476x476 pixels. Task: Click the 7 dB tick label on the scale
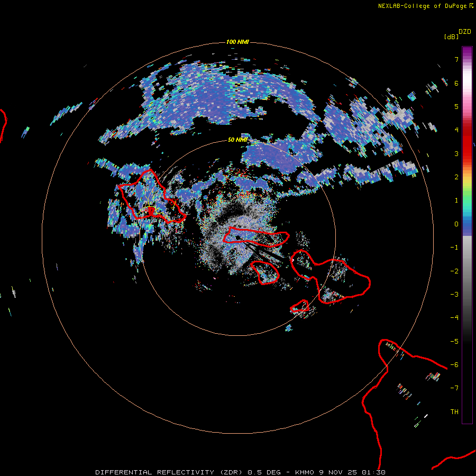(456, 59)
